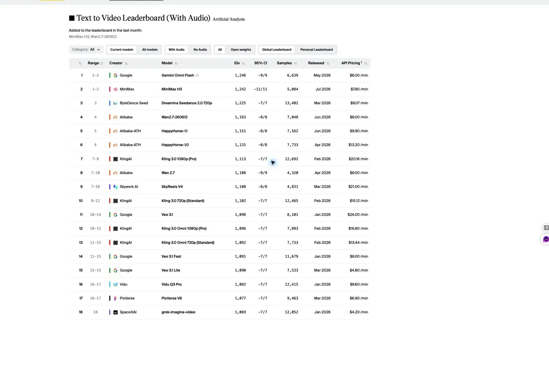Open the Dreamina Seedance 2.0 720p model
549x392 pixels.
point(187,103)
